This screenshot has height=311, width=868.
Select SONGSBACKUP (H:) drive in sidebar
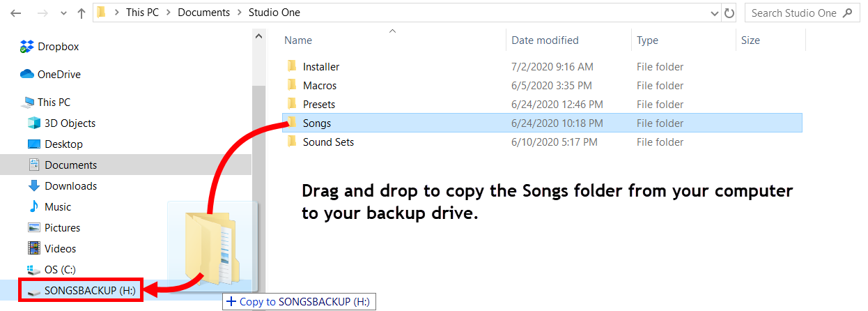[x=89, y=291]
